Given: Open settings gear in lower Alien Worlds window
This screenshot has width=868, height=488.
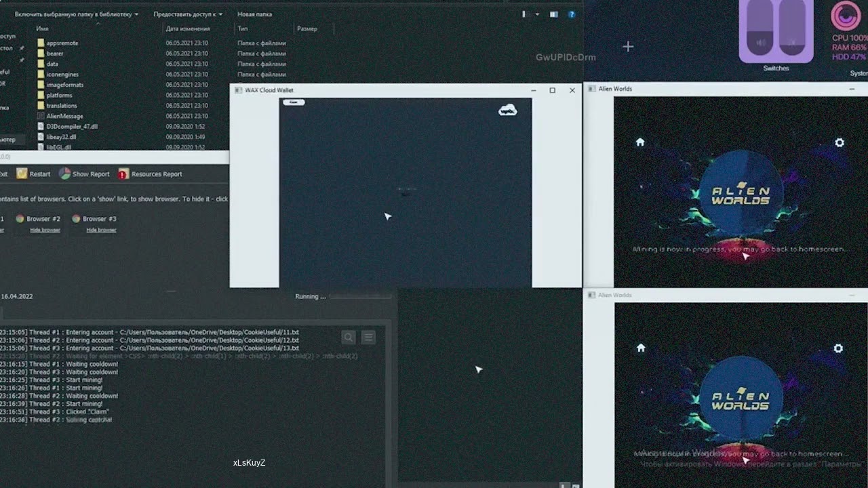Looking at the screenshot, I should [838, 348].
